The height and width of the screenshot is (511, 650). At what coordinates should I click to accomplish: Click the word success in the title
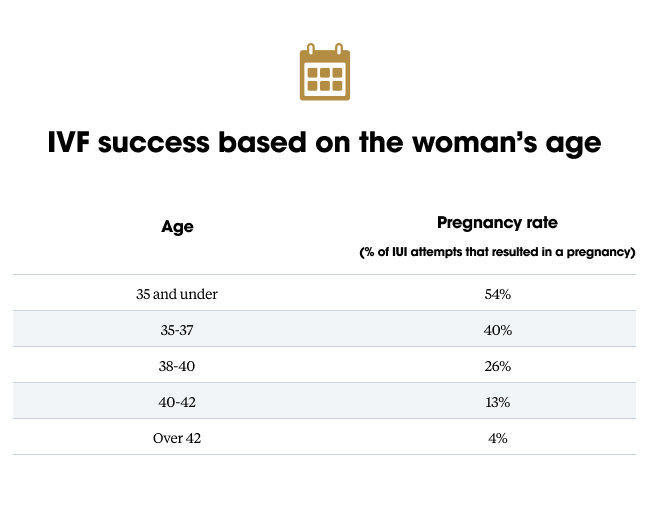point(154,143)
